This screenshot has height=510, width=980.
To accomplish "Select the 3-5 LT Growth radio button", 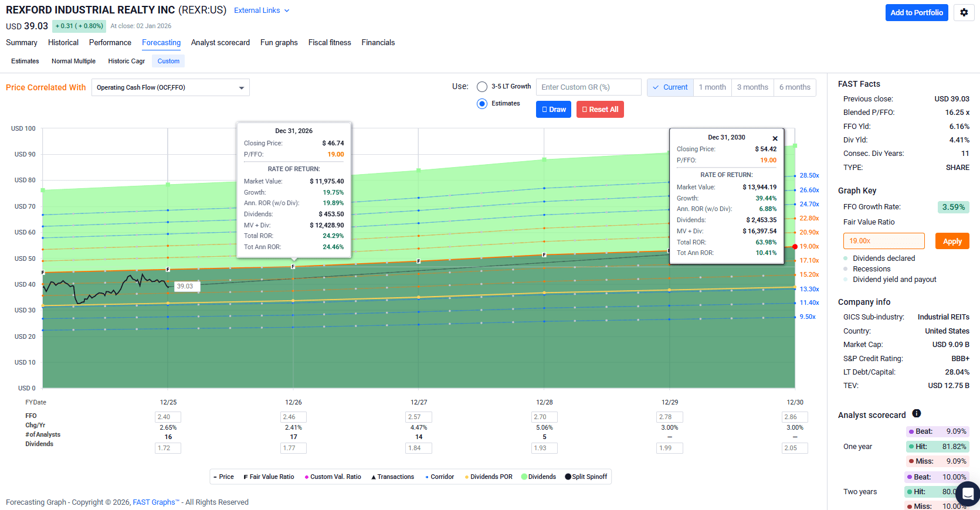I will 482,87.
